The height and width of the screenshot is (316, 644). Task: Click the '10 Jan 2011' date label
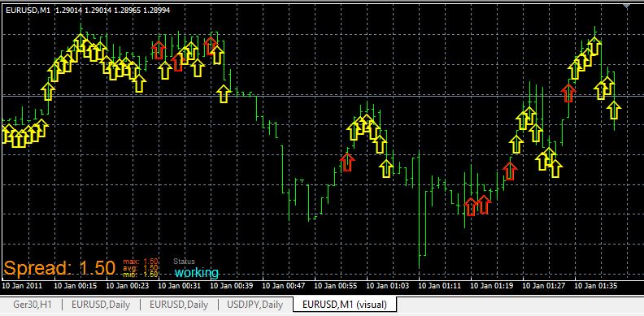tap(22, 285)
